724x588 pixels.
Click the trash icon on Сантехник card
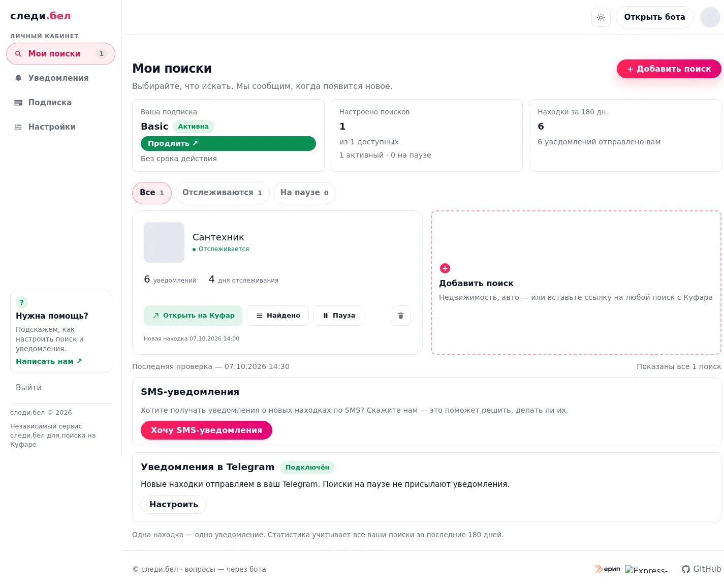click(x=401, y=316)
